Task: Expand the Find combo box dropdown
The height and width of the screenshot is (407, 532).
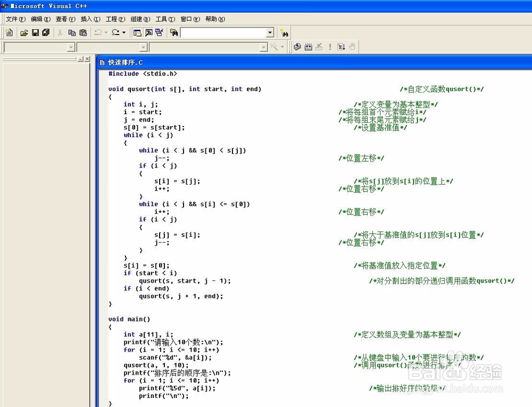Action: [270, 33]
